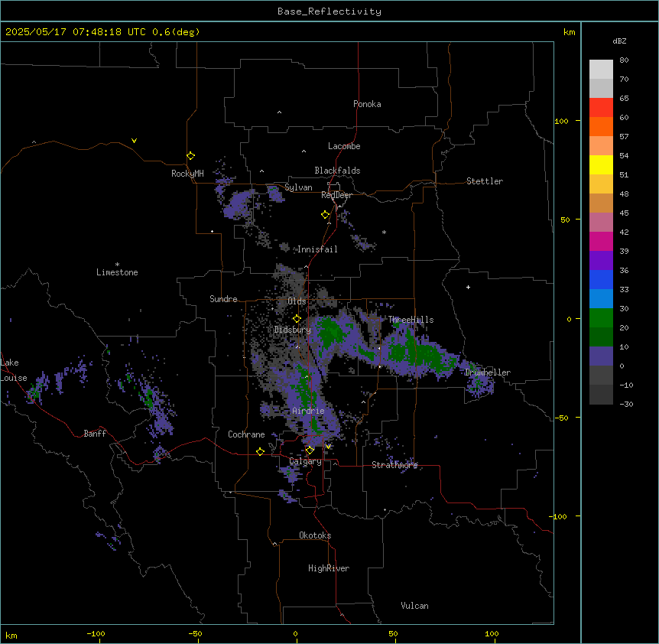The width and height of the screenshot is (659, 644).
Task: Click white star marker above Limestone
Action: click(117, 265)
